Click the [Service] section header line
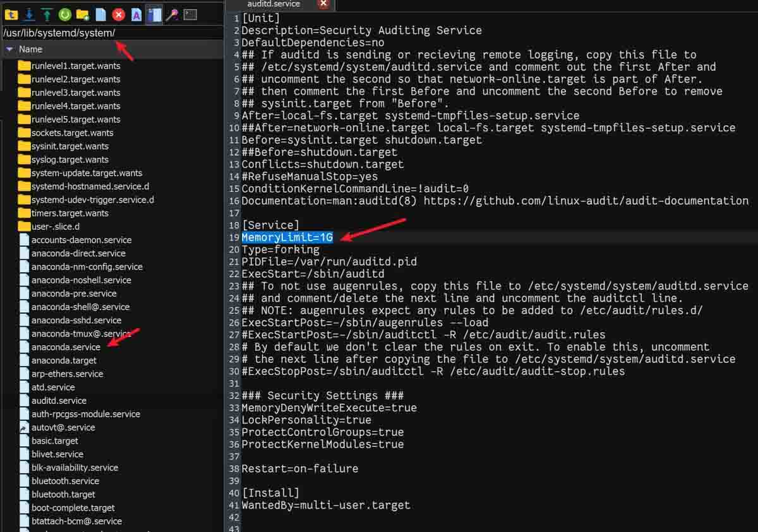This screenshot has height=532, width=758. [270, 225]
